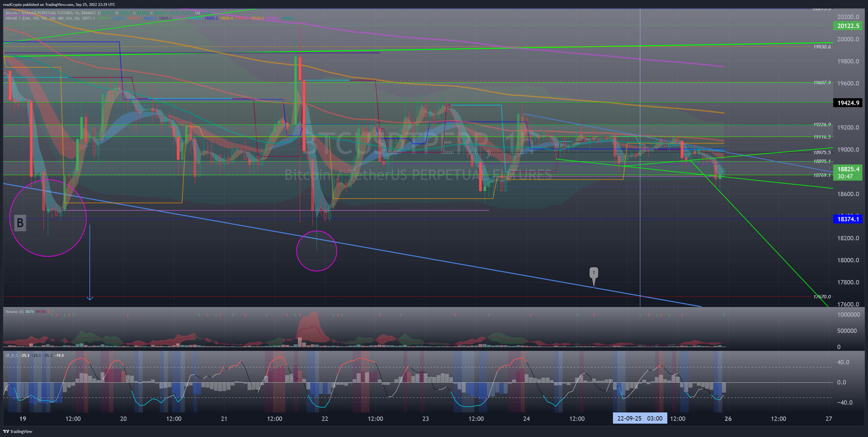868x437 pixels.
Task: Click the 18975.5 horizontal line label
Action: (x=822, y=152)
